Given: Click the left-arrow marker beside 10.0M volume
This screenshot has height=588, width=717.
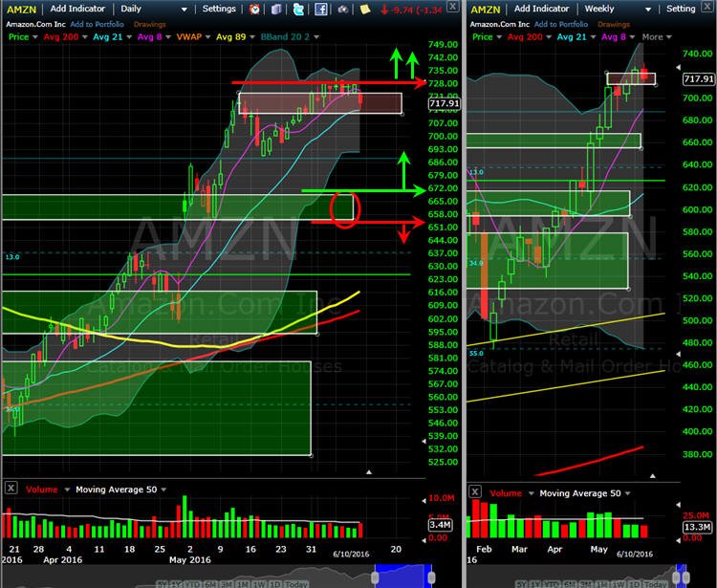Looking at the screenshot, I should 424,501.
